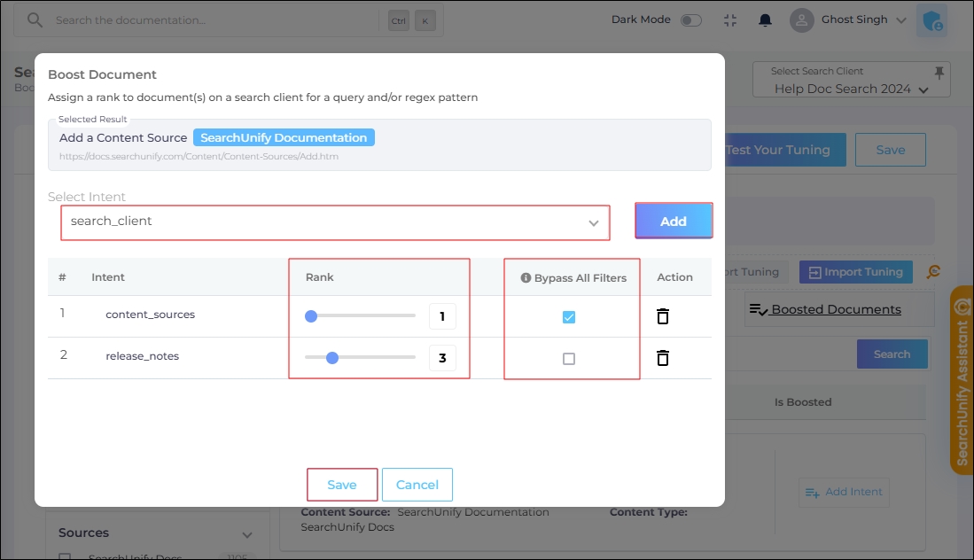Toggle fullscreen mode icon
This screenshot has width=974, height=560.
[x=730, y=19]
